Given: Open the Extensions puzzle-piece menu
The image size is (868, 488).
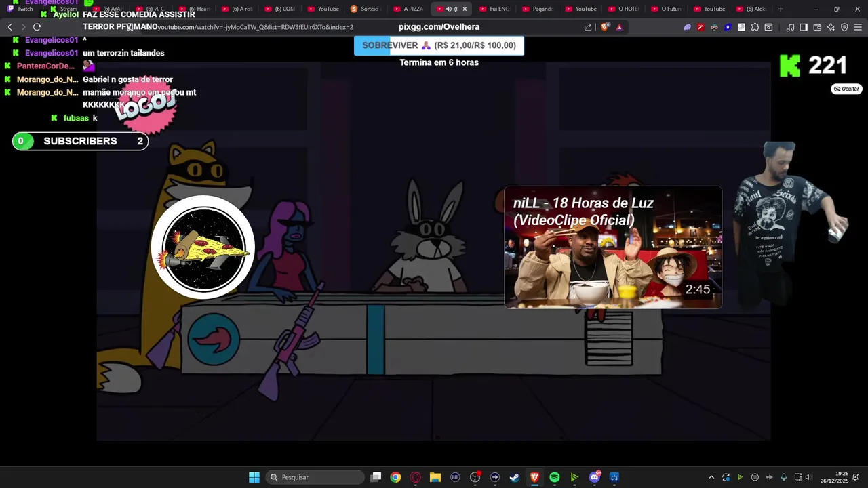Looking at the screenshot, I should tap(755, 27).
